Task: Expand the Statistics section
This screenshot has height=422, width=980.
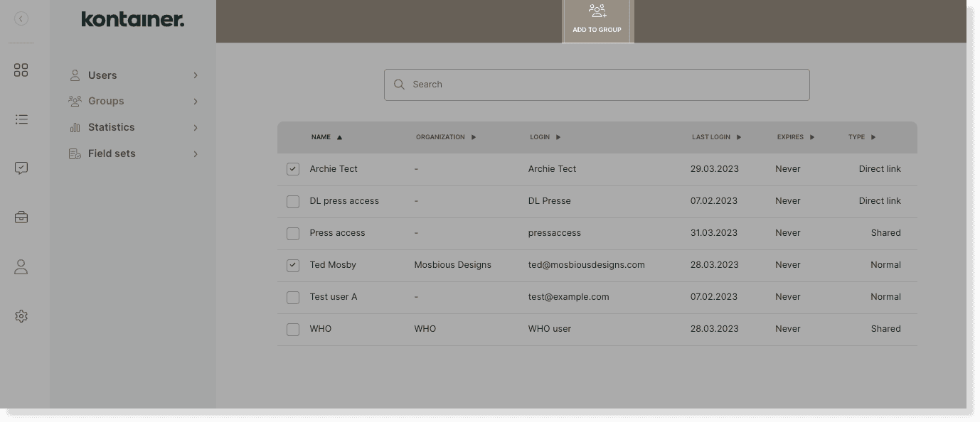Action: (x=196, y=127)
